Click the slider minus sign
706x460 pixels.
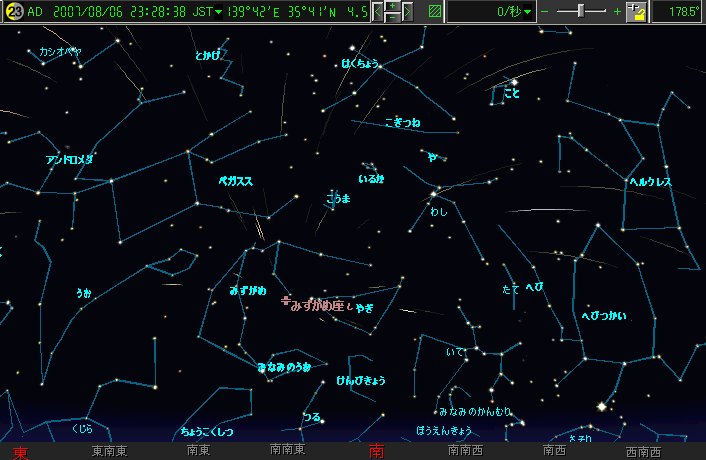546,12
